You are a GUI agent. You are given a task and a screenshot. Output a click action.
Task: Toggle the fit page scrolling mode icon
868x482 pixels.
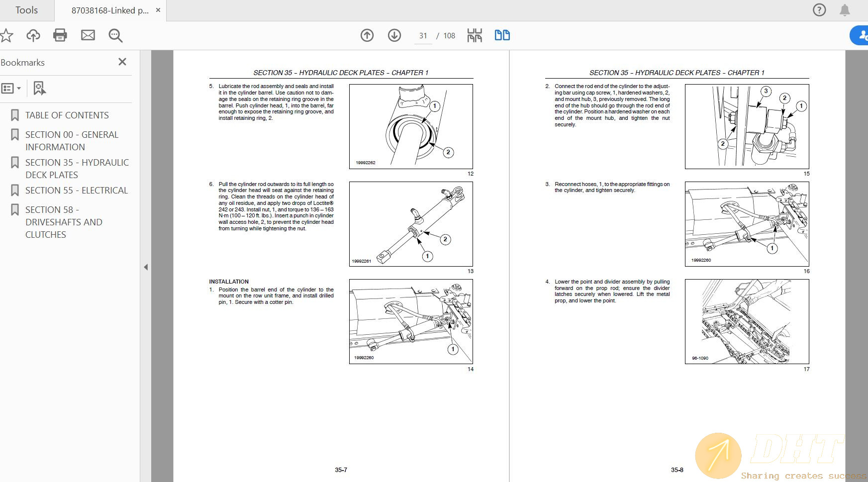475,35
